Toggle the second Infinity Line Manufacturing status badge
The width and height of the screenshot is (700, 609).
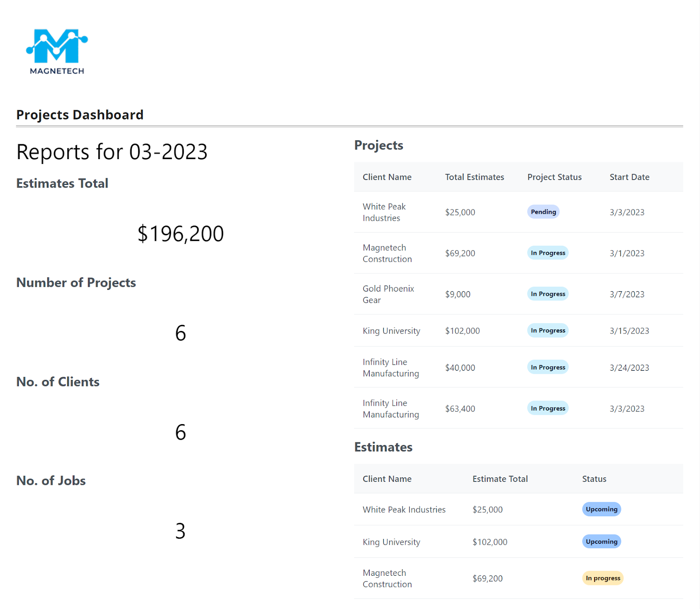point(547,408)
